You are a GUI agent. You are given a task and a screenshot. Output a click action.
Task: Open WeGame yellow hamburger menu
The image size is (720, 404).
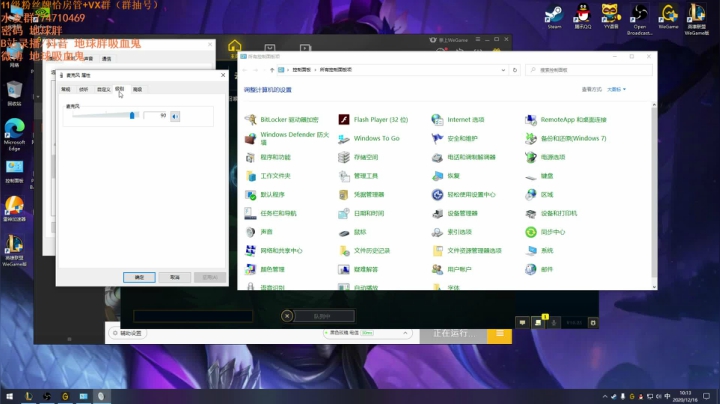(500, 334)
